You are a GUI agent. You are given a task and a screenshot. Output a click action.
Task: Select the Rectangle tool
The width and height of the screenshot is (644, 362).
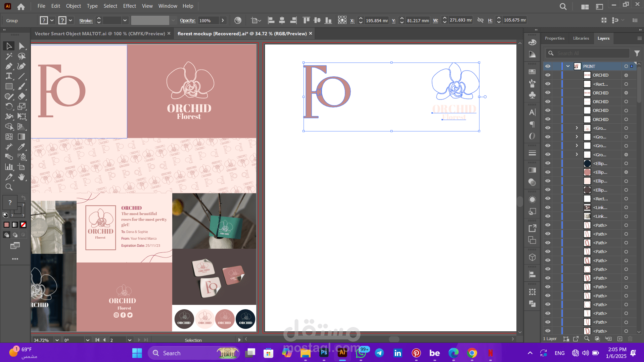pyautogui.click(x=9, y=86)
